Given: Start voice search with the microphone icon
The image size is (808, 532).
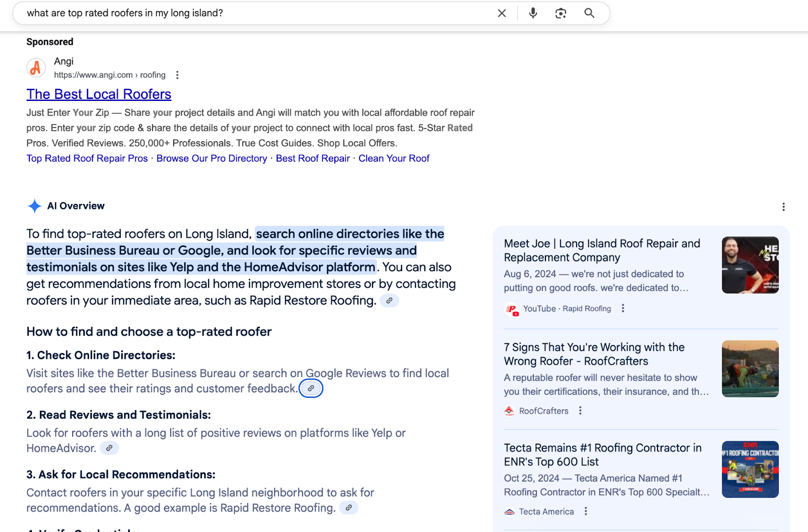Looking at the screenshot, I should pos(533,13).
